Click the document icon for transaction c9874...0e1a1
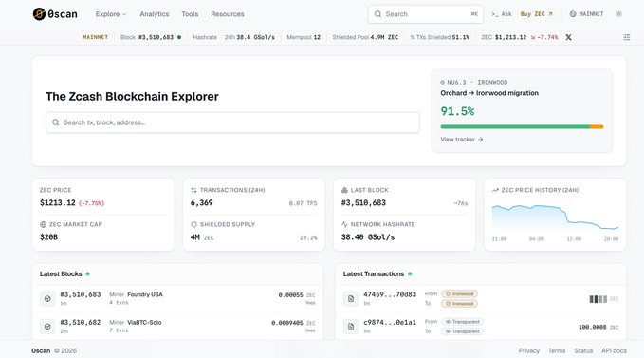Screen dimensions: 644x358 point(351,327)
